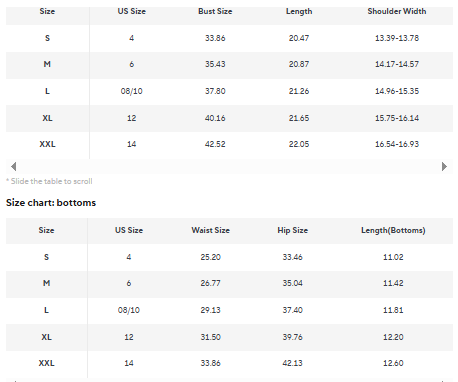Click shoulder width value 14.96-15.35
The width and height of the screenshot is (458, 382).
pyautogui.click(x=397, y=91)
